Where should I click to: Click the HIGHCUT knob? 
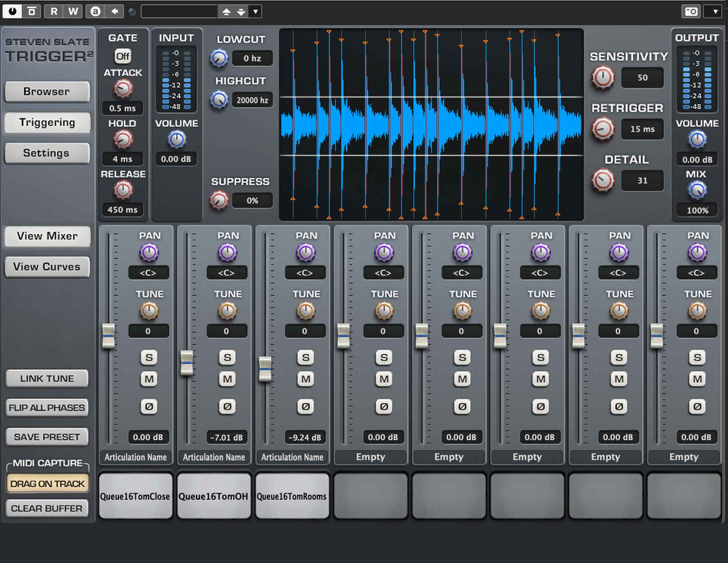(x=219, y=99)
